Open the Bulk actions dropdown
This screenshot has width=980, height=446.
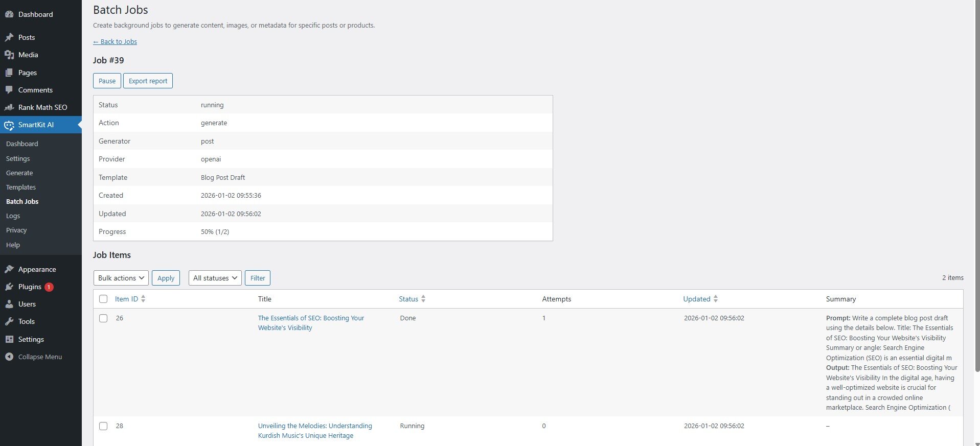(121, 278)
